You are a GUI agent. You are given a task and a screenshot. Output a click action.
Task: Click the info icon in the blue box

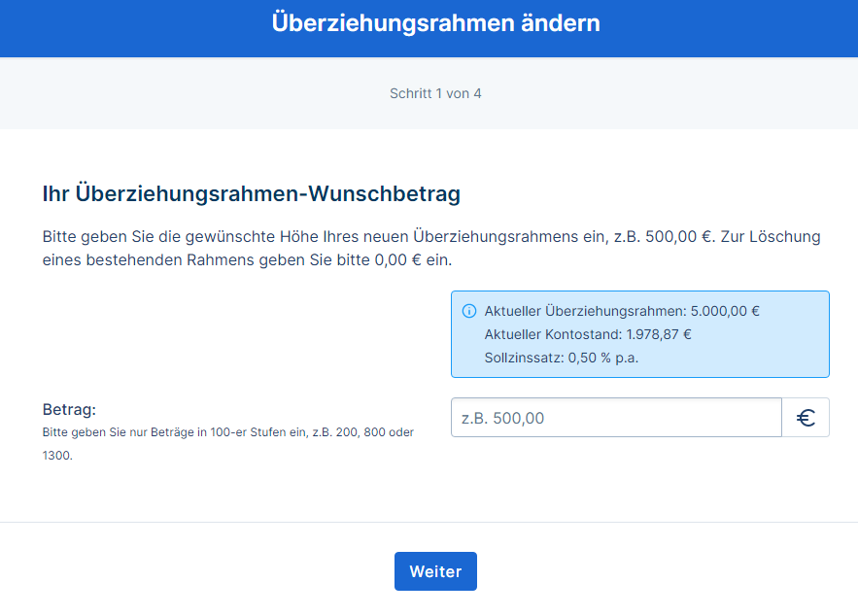(x=469, y=311)
